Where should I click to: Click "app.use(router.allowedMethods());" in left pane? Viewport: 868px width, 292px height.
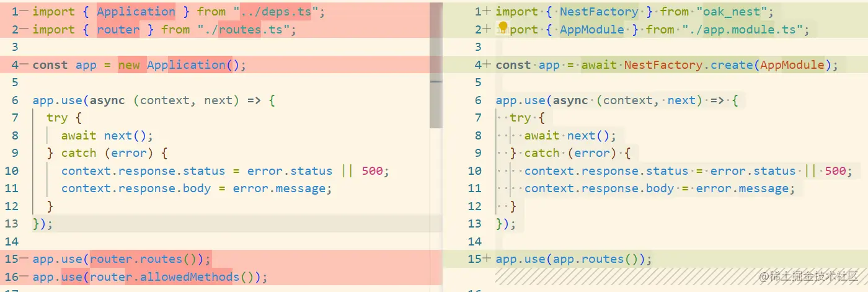click(150, 277)
